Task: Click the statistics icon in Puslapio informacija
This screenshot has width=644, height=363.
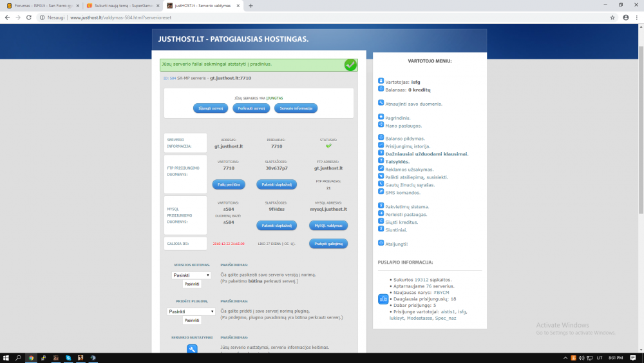Action: click(383, 299)
